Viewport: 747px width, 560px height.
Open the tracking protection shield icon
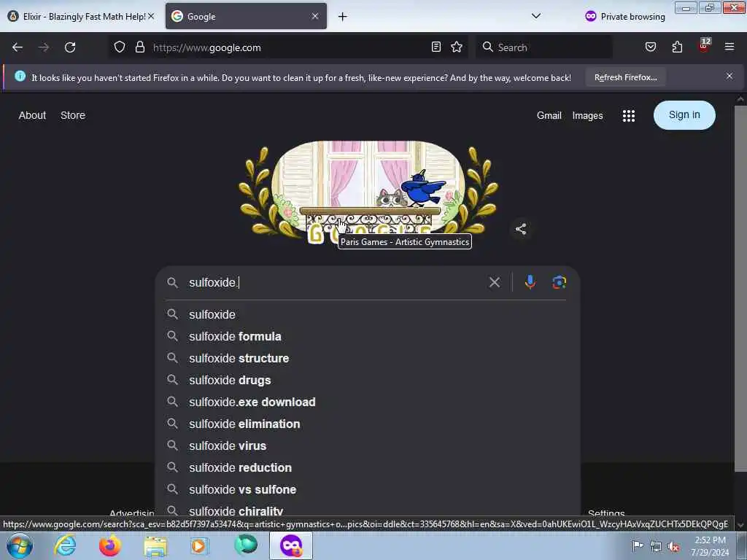(120, 47)
